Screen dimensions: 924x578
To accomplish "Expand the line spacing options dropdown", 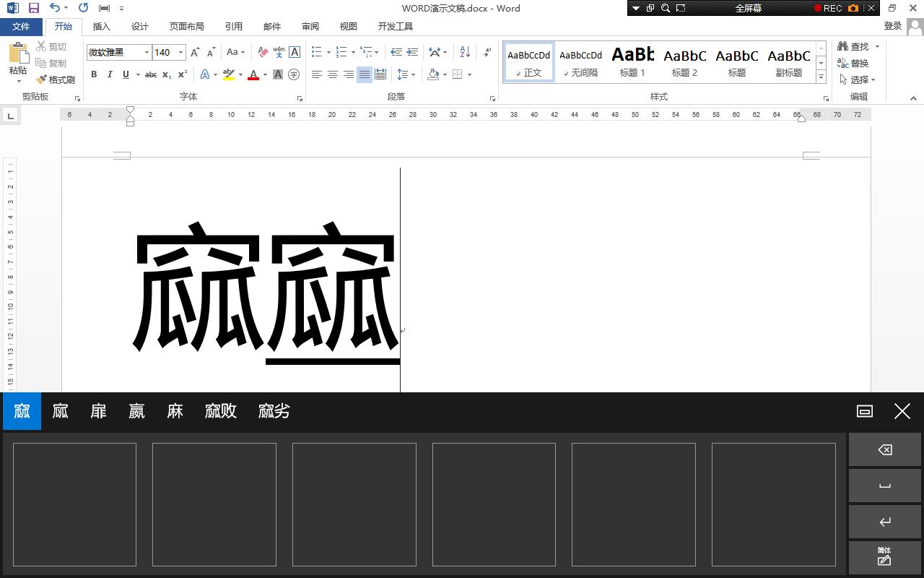I will pos(411,74).
